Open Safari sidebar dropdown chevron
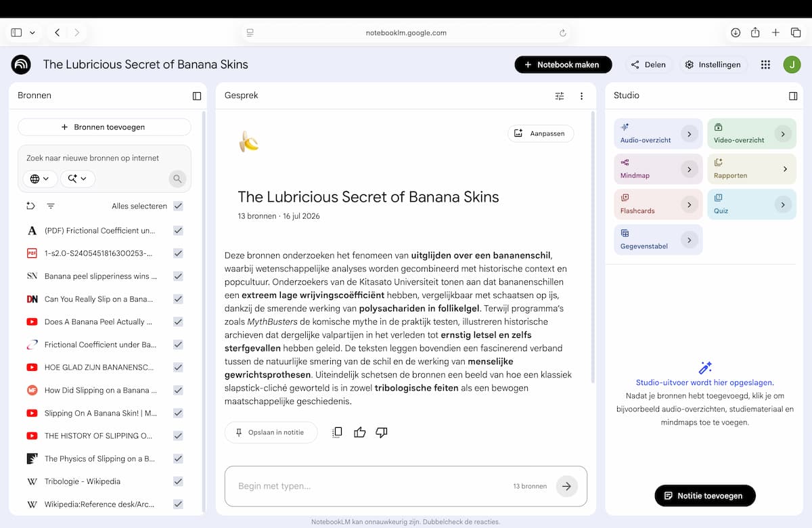Viewport: 812px width, 528px height. 32,32
